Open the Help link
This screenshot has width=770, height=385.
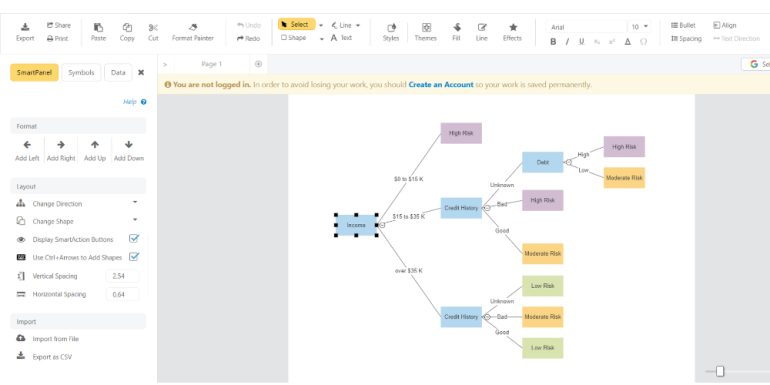[135, 102]
